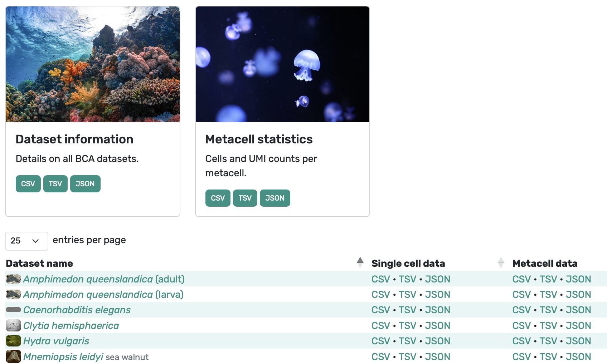Download Metacell statistics as JSON
607x364 pixels.
[x=275, y=198]
